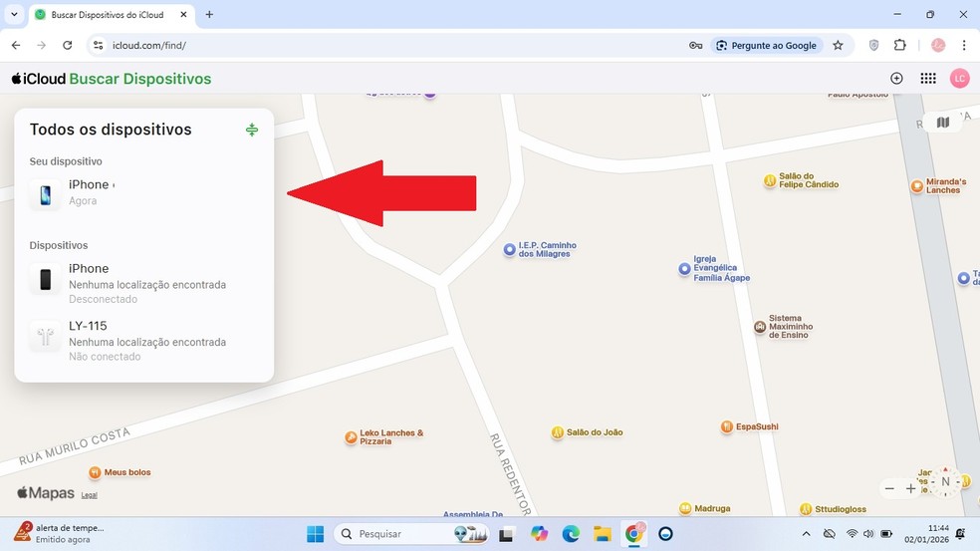Open the LC account avatar menu
This screenshot has height=551, width=980.
[959, 78]
